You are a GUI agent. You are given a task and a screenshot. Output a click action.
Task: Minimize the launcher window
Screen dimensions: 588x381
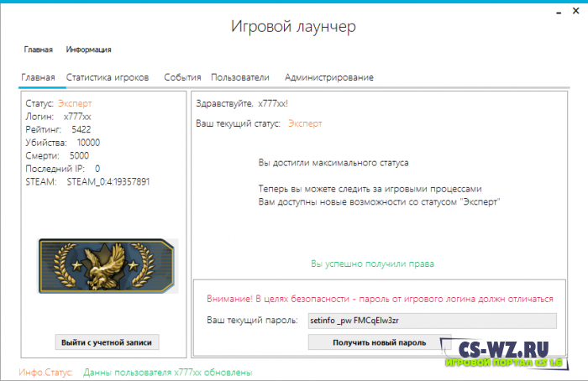pyautogui.click(x=559, y=12)
